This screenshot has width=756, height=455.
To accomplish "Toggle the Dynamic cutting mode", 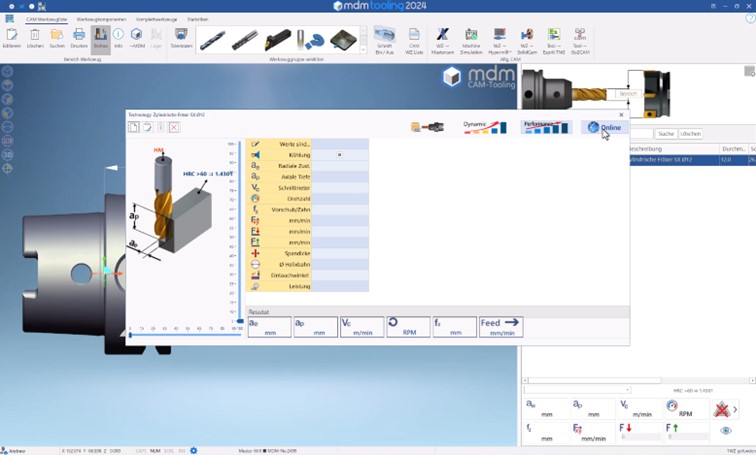I will (x=485, y=127).
